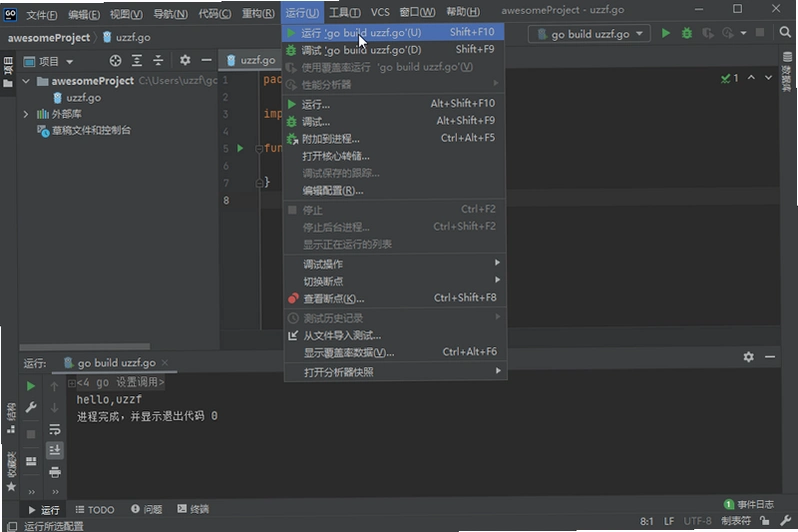Open 事件日志 button
Image resolution: width=798 pixels, height=532 pixels.
(x=749, y=505)
